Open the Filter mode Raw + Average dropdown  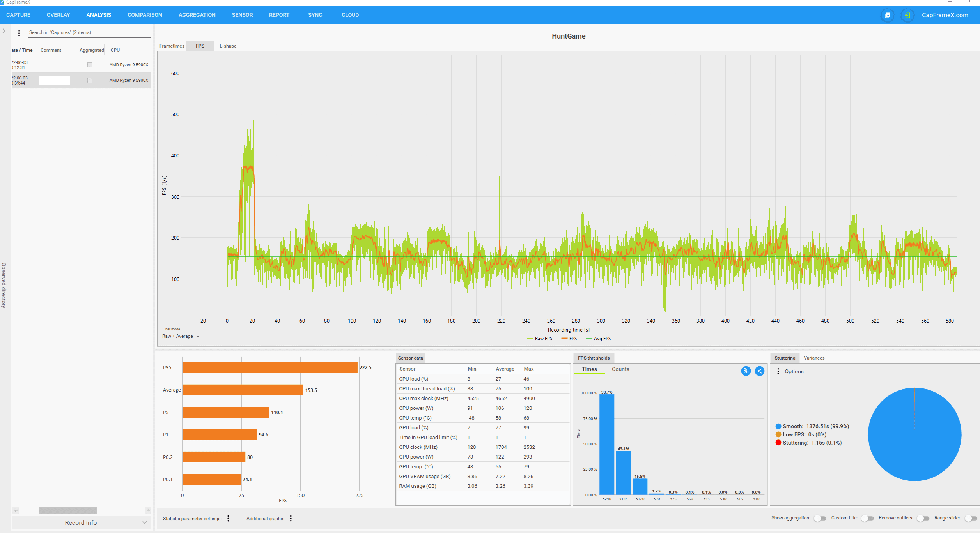181,336
